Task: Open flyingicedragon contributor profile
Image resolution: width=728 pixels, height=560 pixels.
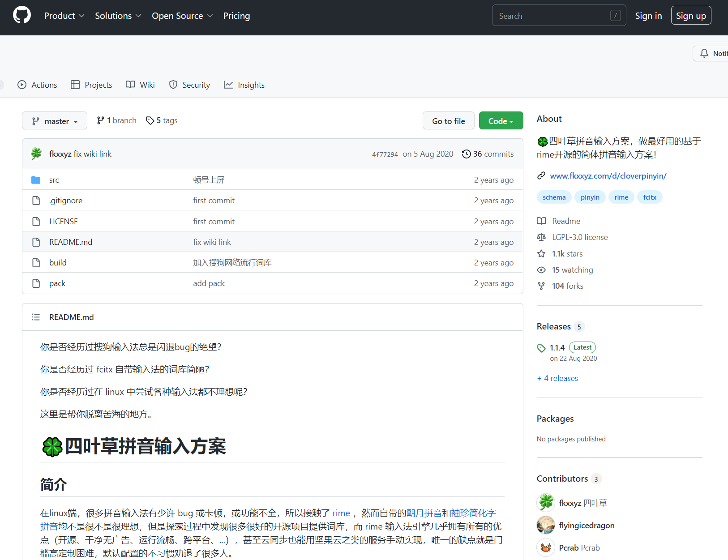Action: (x=587, y=526)
